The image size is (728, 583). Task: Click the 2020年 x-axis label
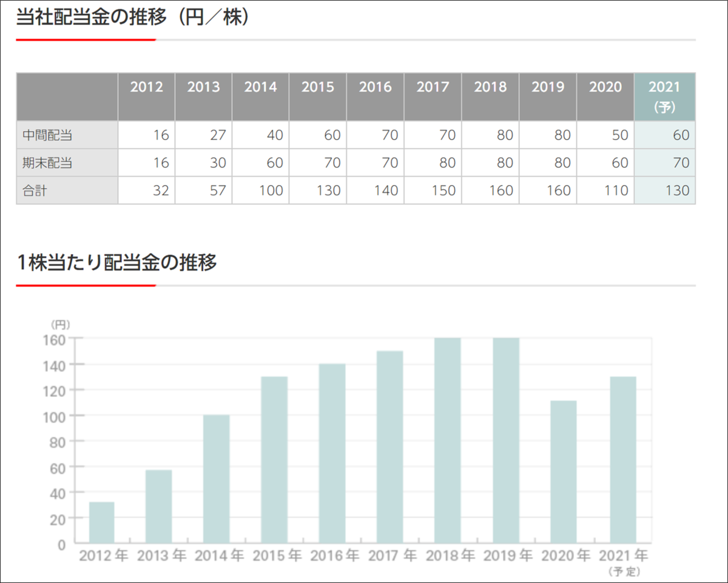click(x=565, y=556)
